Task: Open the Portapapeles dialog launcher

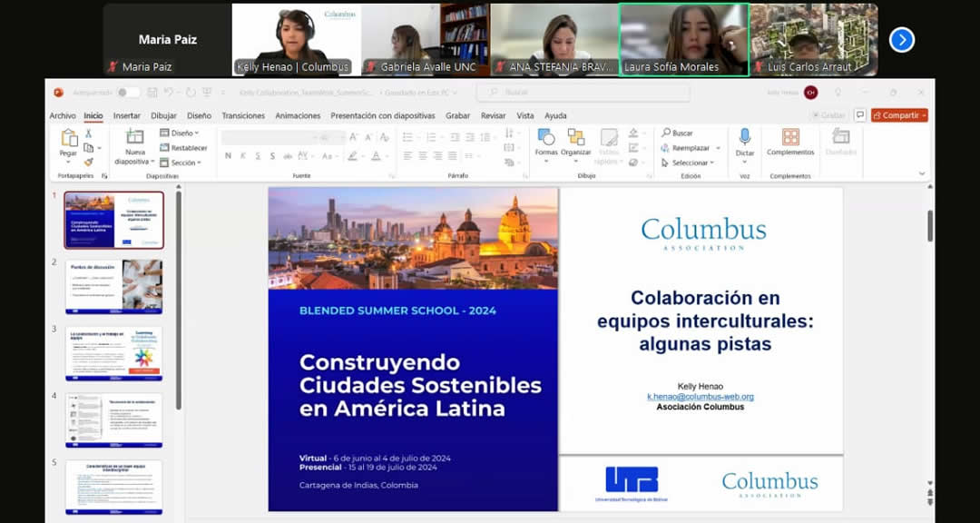Action: pos(104,176)
